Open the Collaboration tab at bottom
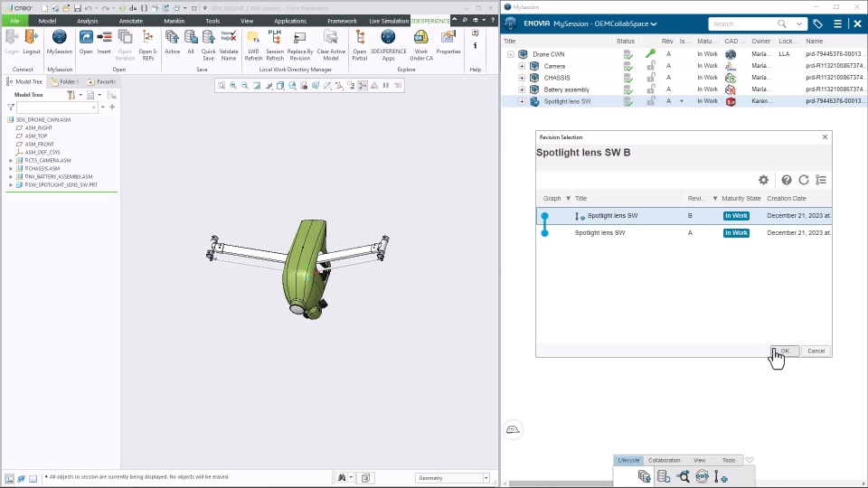868x488 pixels. point(665,460)
